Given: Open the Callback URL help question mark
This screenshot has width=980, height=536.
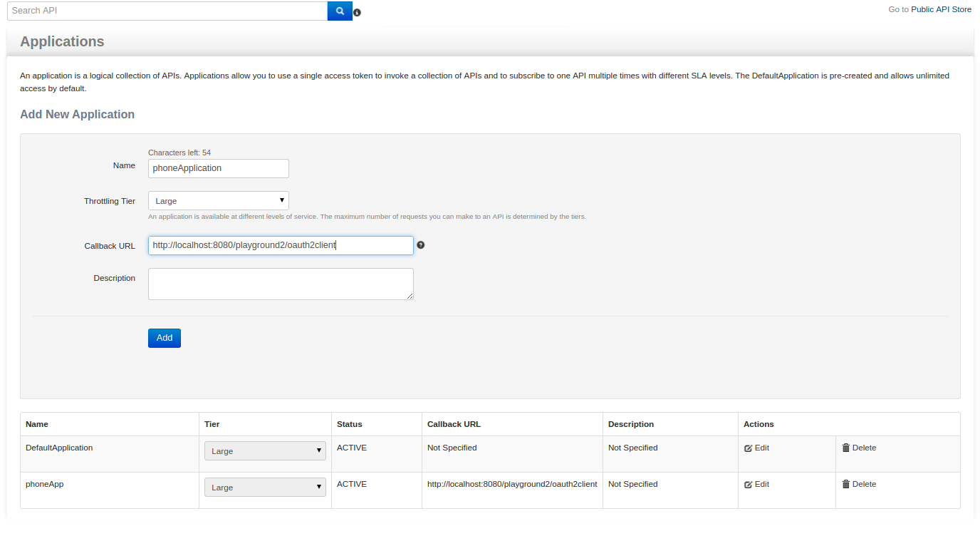Looking at the screenshot, I should click(421, 244).
